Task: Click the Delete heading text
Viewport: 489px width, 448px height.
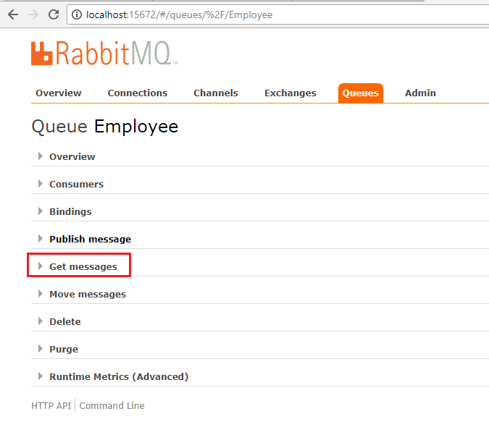Action: (x=65, y=321)
